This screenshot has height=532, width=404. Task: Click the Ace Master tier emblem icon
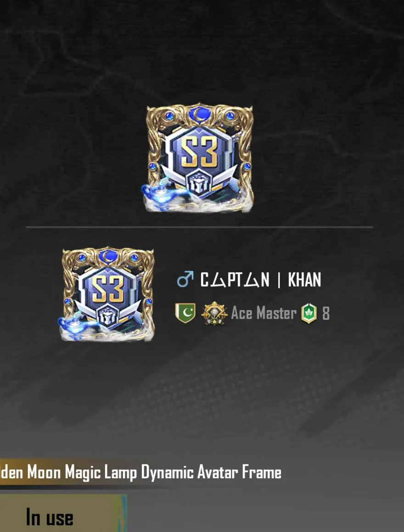click(214, 313)
